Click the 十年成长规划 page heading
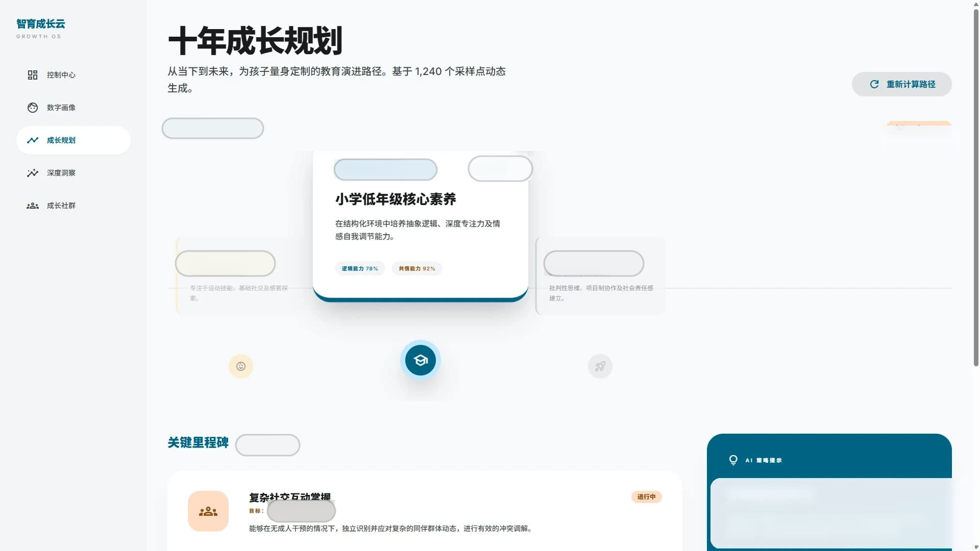980x551 pixels. click(255, 40)
